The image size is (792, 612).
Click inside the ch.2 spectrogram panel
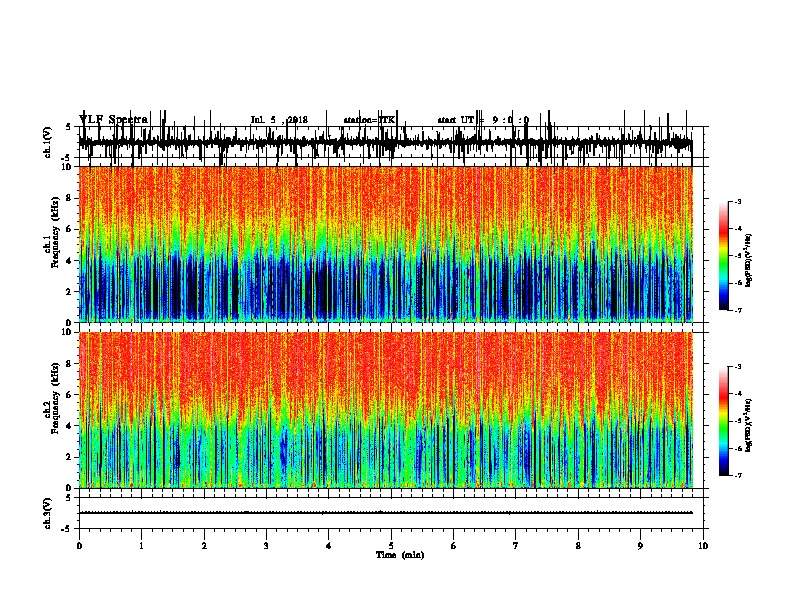385,410
